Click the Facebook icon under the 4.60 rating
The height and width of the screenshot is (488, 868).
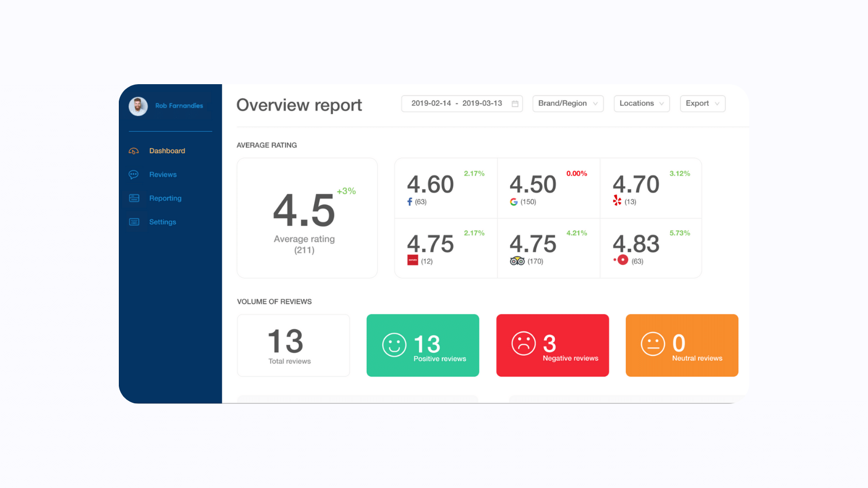(409, 201)
